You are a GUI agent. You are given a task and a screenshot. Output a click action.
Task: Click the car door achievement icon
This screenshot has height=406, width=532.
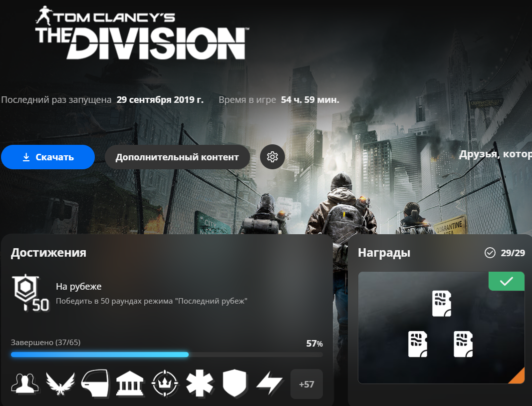(95, 384)
